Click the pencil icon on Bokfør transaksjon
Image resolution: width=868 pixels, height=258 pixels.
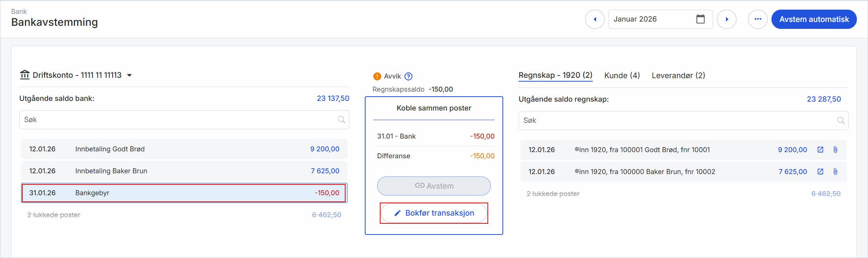pyautogui.click(x=397, y=213)
